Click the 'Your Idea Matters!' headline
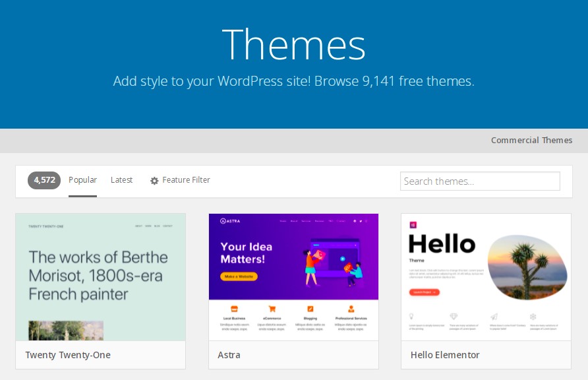Image resolution: width=588 pixels, height=380 pixels. click(247, 253)
